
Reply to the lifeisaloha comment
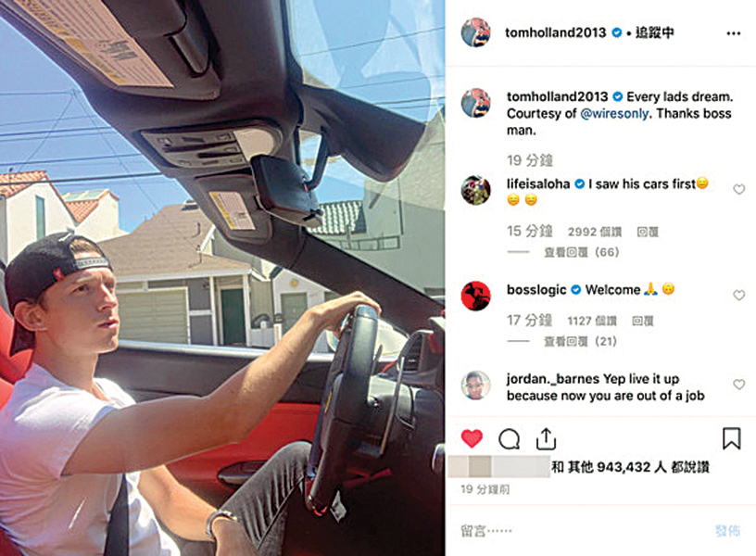648,232
